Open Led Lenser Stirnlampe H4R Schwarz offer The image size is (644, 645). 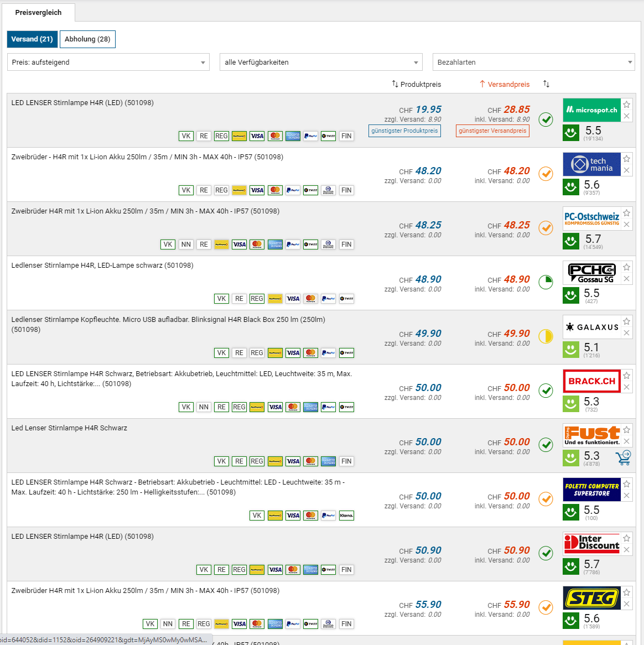click(69, 428)
